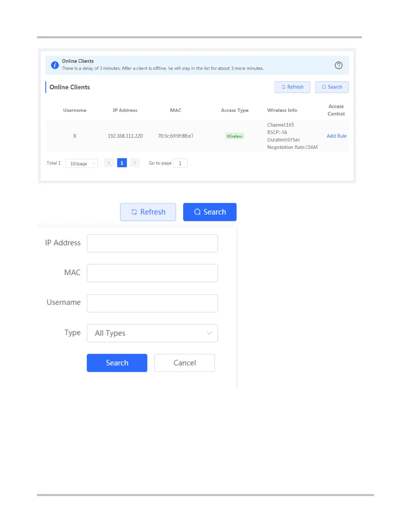411x532 pixels.
Task: Click the Go to page input box
Action: [x=180, y=163]
